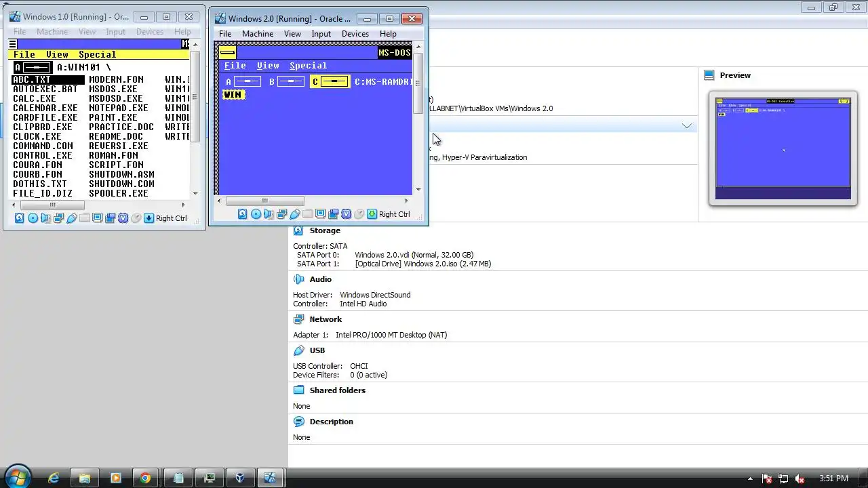Open Google Chrome from taskbar
Image resolution: width=868 pixels, height=488 pixels.
[x=145, y=478]
